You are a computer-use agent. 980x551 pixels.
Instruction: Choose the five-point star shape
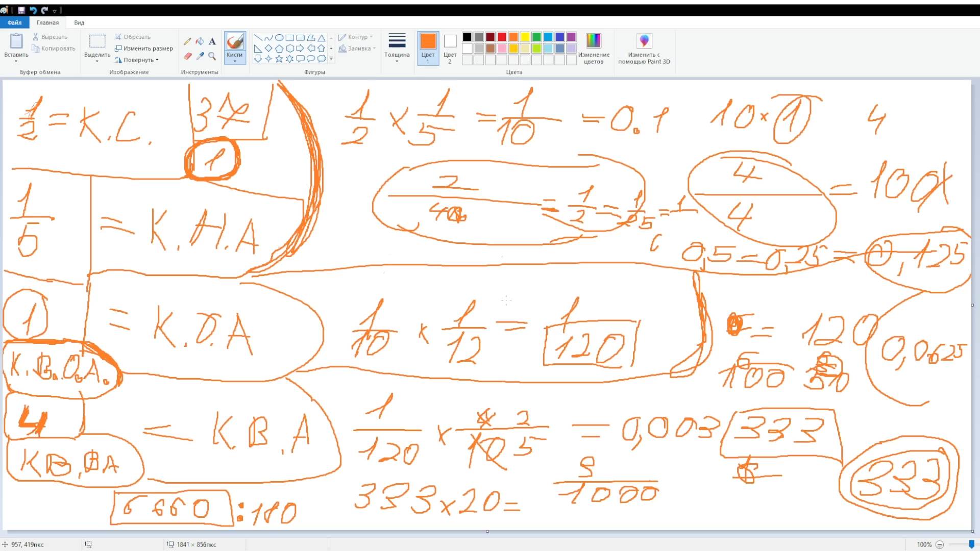(x=279, y=59)
